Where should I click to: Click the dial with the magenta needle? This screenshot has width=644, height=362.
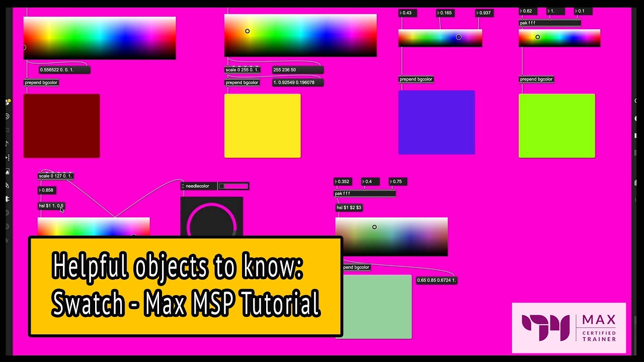[x=211, y=217]
